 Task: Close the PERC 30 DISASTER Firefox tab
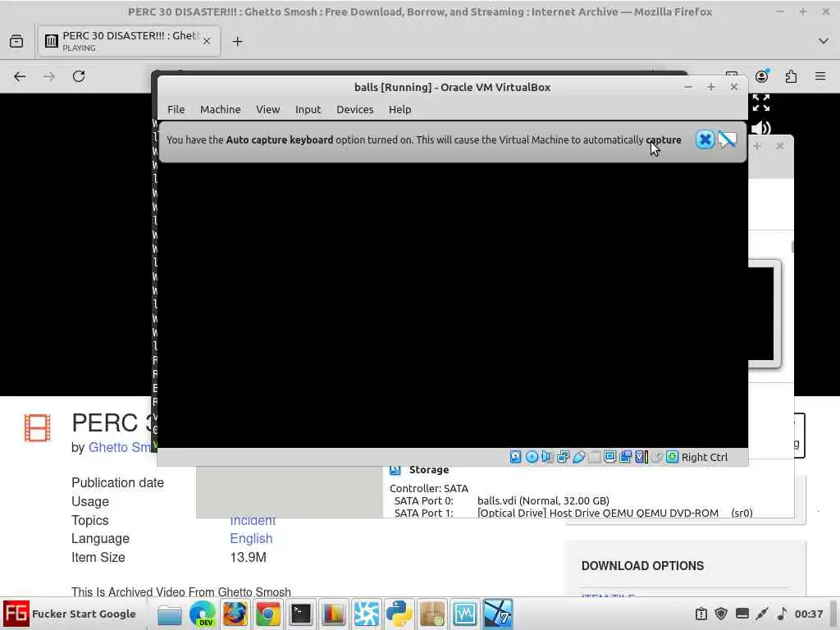(207, 41)
